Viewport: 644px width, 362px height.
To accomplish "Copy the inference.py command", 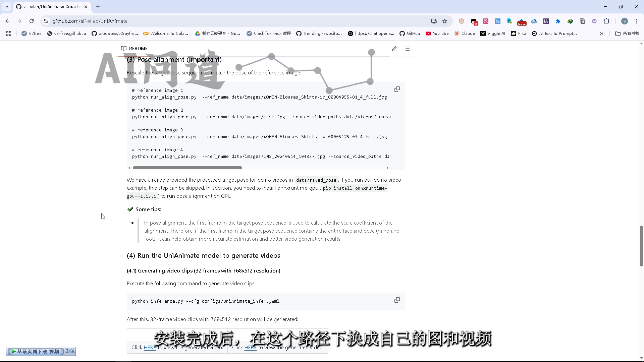I will (397, 300).
